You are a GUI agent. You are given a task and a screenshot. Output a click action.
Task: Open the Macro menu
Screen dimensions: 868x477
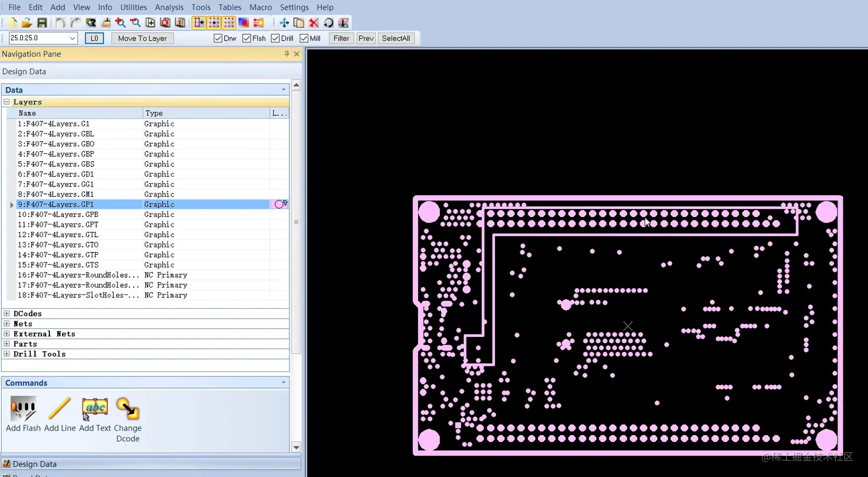261,7
